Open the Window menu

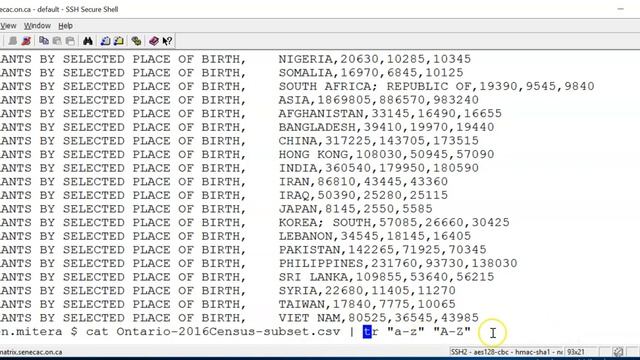[x=37, y=26]
